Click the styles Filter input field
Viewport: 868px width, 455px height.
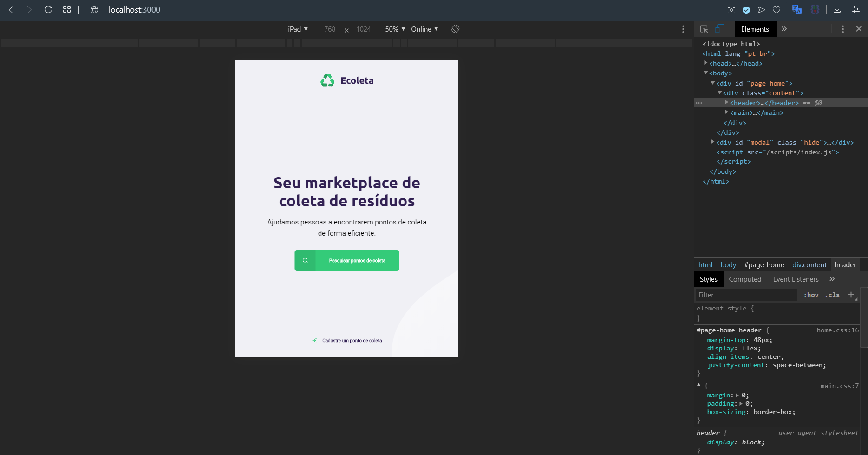[746, 295]
